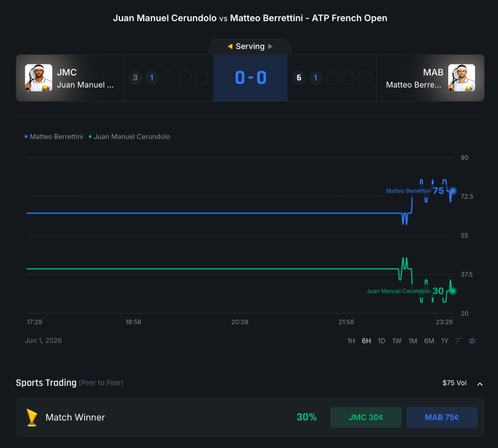Click the Jun 1, 2026 date label
This screenshot has width=498, height=448.
(x=43, y=341)
